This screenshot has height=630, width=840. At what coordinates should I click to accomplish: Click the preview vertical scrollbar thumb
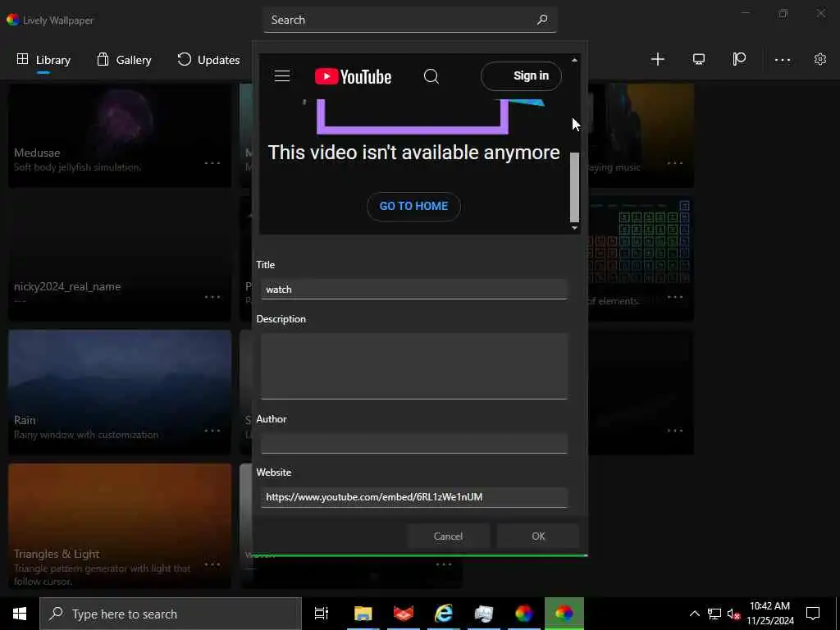pos(574,187)
